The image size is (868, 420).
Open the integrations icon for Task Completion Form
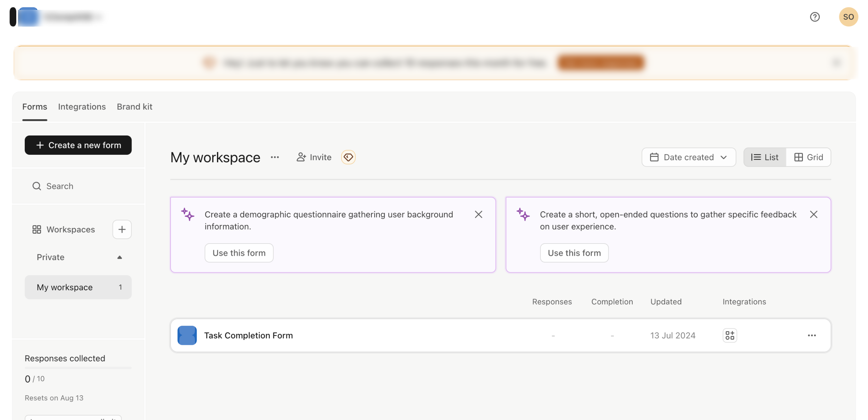[729, 335]
